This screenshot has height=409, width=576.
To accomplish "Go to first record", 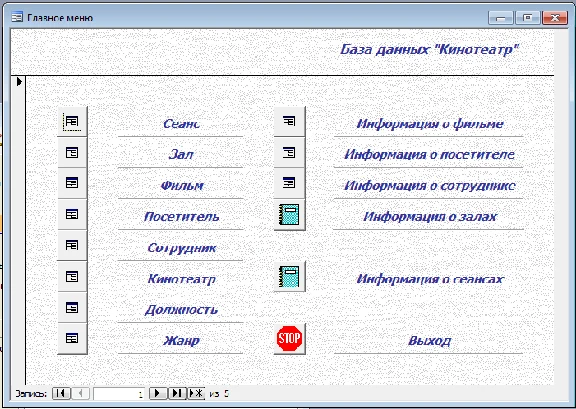I will click(61, 394).
